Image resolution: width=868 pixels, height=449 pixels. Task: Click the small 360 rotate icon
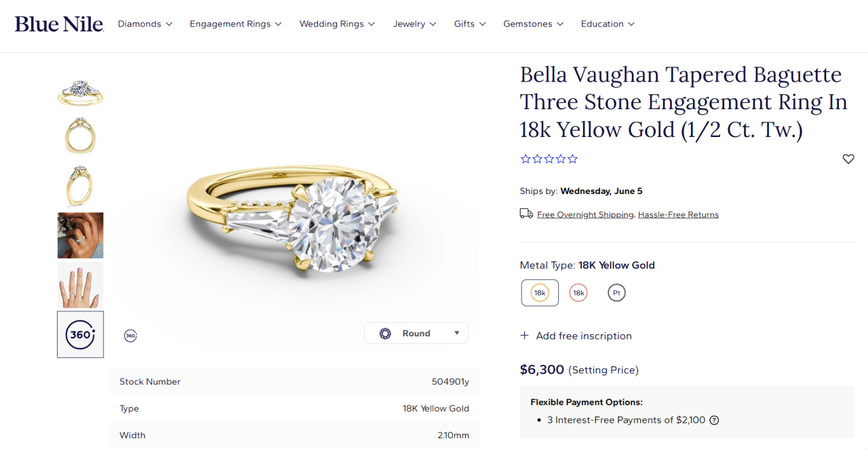(130, 336)
